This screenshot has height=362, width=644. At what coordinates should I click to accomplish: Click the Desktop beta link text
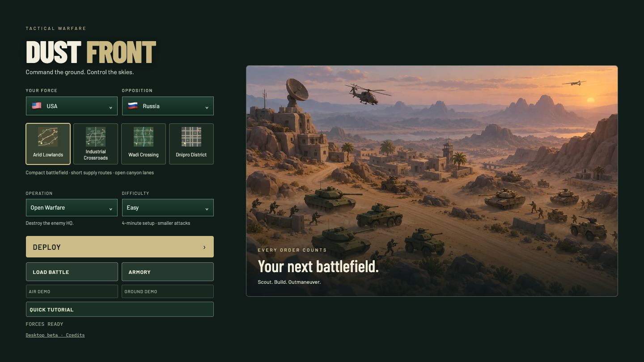[42, 335]
